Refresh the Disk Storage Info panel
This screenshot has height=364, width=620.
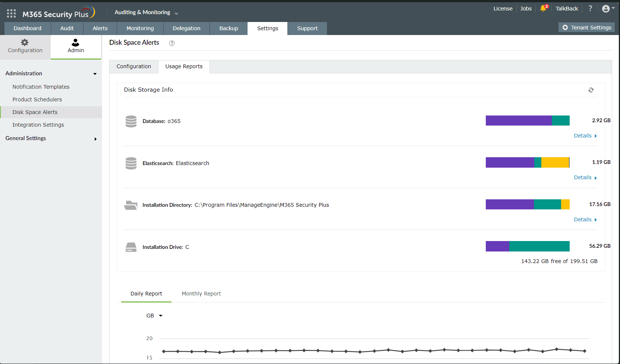coord(591,90)
